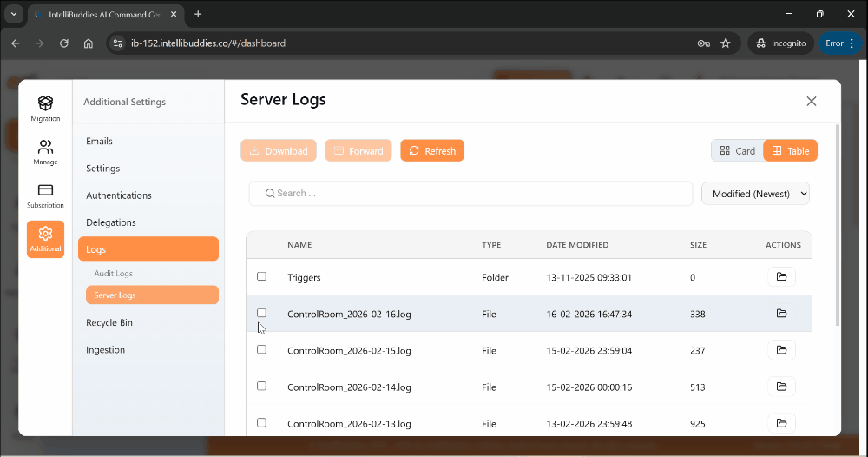This screenshot has width=868, height=457.
Task: Open folder action for ControlRoom_2026-02-16.log
Action: point(781,314)
